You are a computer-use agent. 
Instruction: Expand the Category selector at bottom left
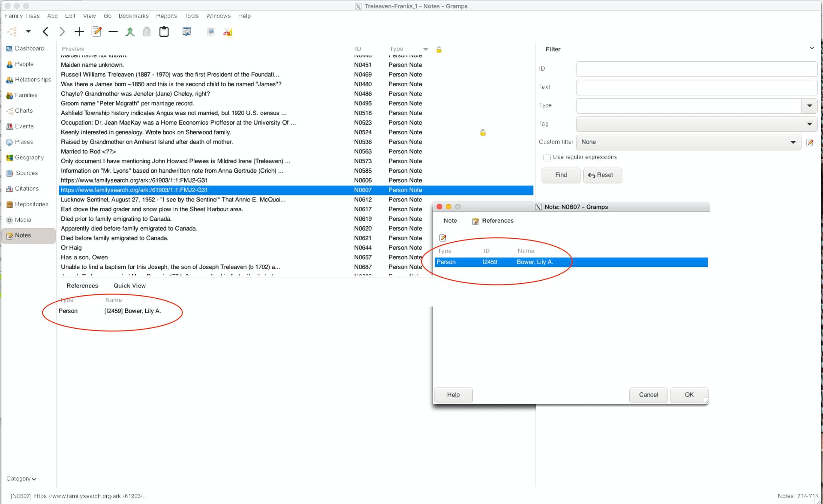coord(21,479)
